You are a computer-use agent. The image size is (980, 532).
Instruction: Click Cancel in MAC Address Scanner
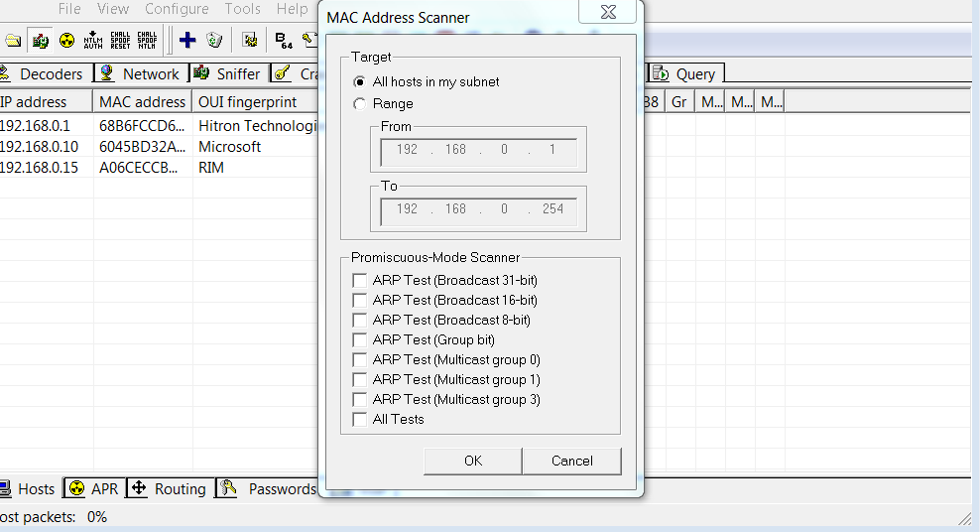pos(572,461)
